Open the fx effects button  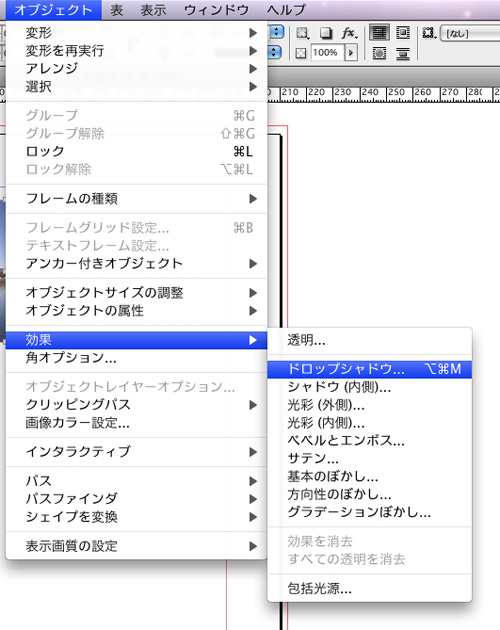point(349,33)
